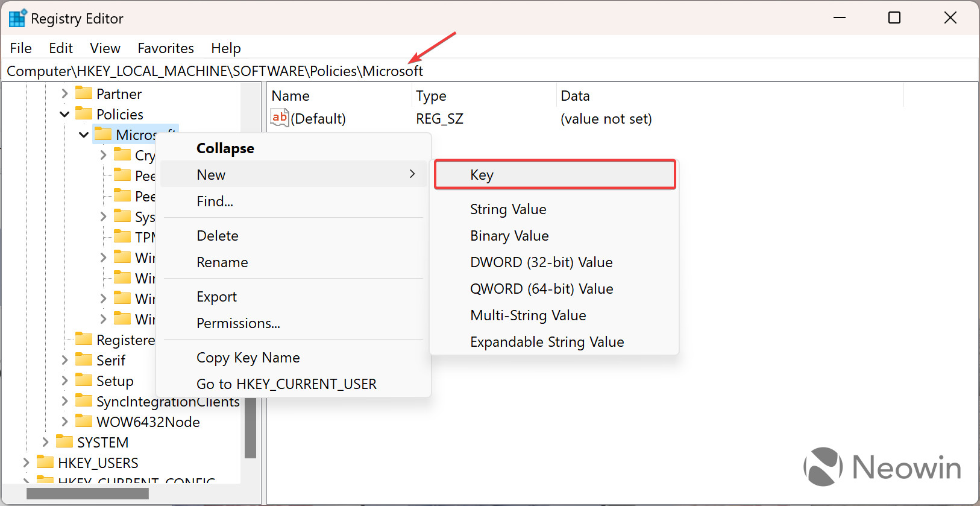Screen dimensions: 980x506
Task: Click Copy Key Name
Action: pos(294,358)
